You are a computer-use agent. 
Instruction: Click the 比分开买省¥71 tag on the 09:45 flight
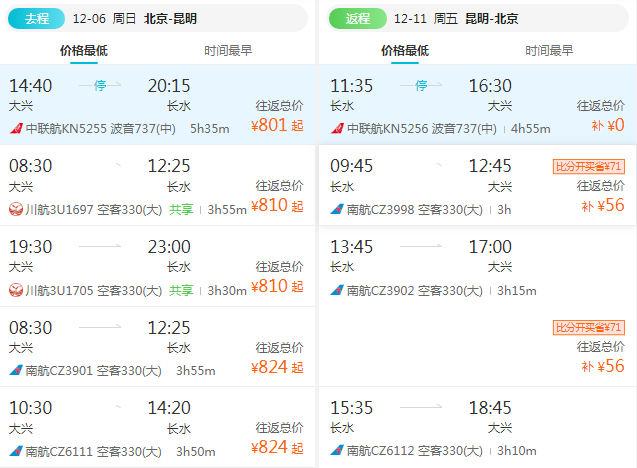coord(589,167)
